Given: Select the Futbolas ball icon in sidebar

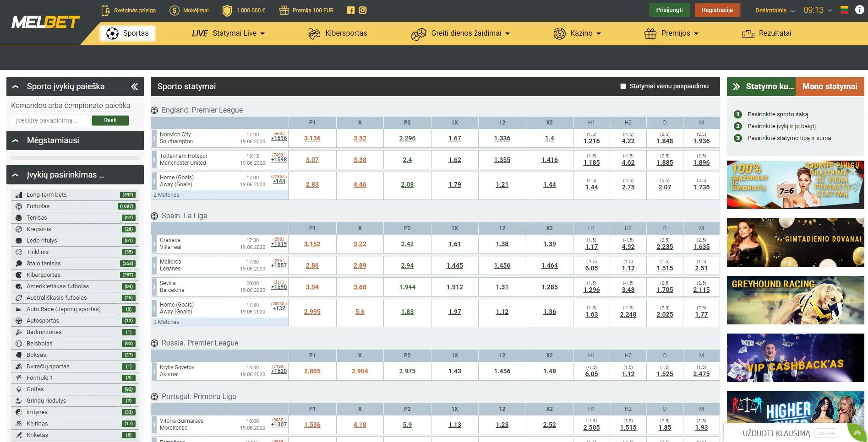Looking at the screenshot, I should (18, 206).
